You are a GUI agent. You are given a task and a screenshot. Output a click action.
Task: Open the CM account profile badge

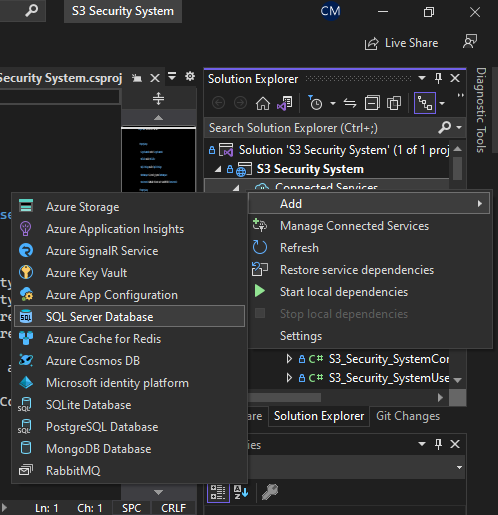[330, 11]
